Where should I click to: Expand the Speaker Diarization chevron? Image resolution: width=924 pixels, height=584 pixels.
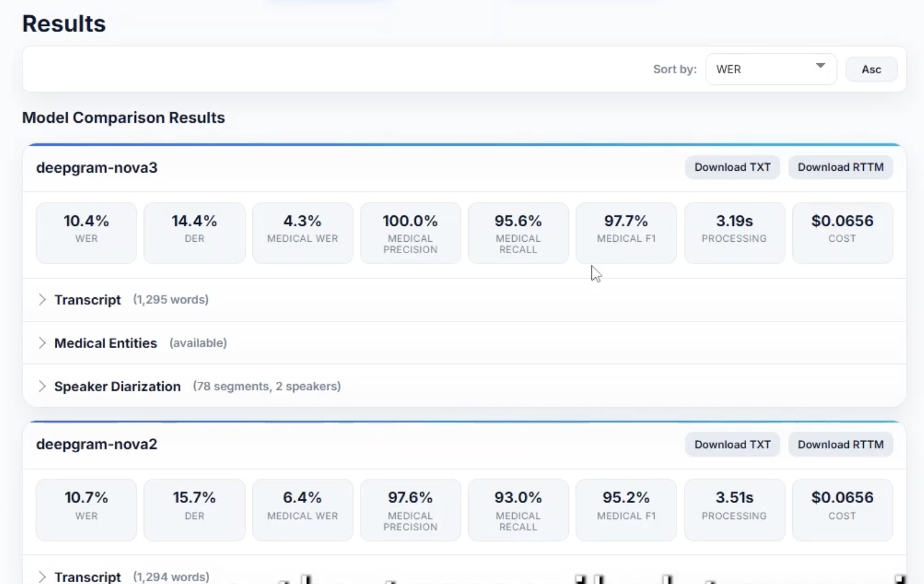[42, 386]
